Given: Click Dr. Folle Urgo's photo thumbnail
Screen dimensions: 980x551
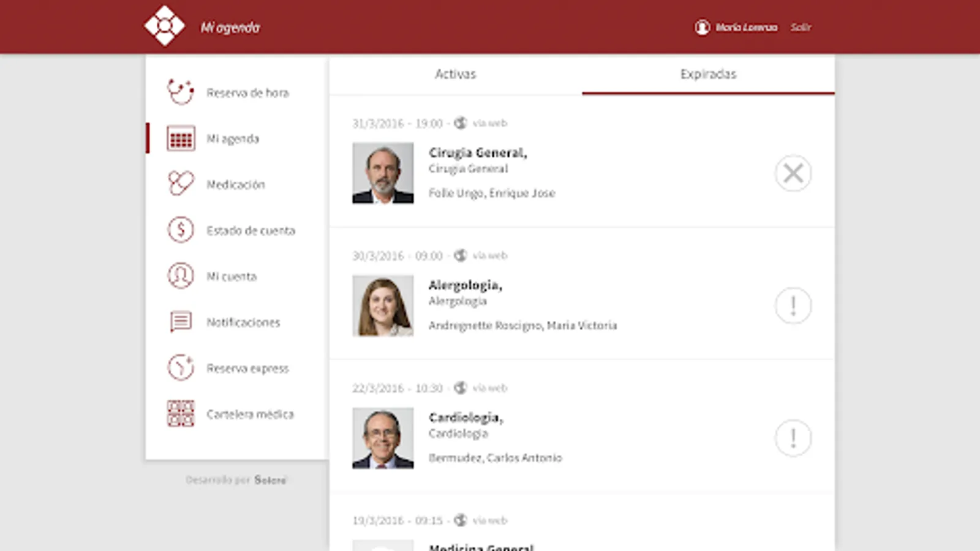Looking at the screenshot, I should coord(383,173).
